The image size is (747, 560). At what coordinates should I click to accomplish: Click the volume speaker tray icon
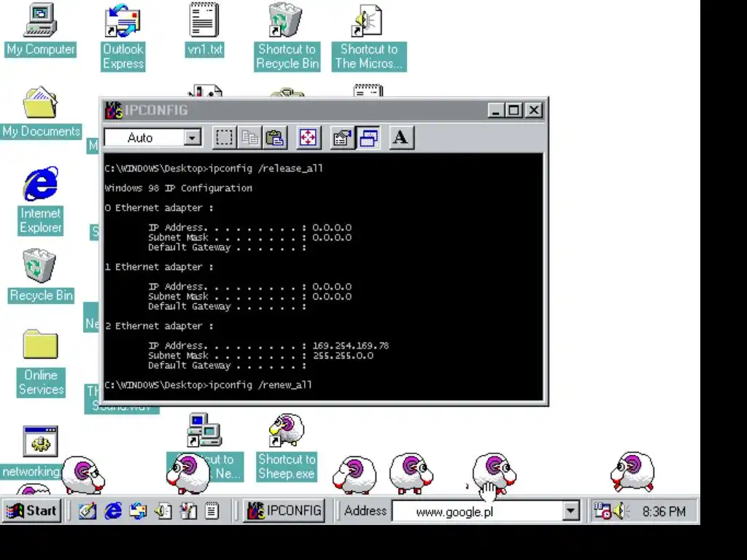pyautogui.click(x=621, y=511)
